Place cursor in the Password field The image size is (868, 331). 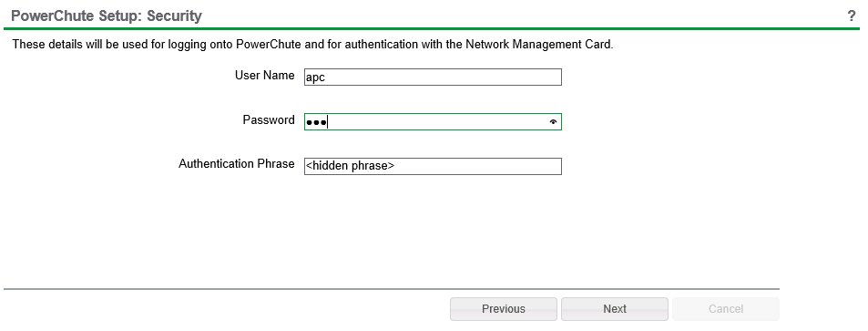[x=433, y=121]
